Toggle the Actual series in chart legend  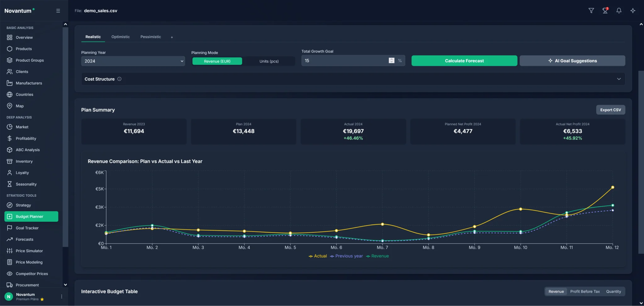pos(318,256)
